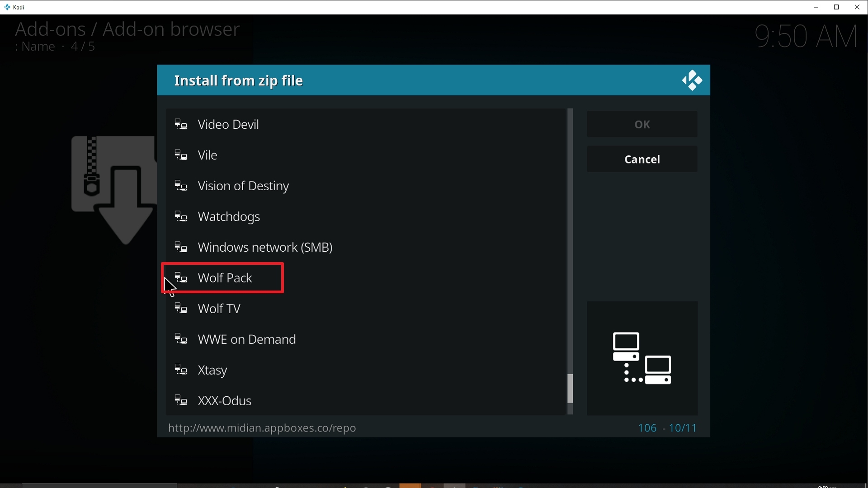The image size is (868, 488).
Task: Minimize the Kodi window
Action: pyautogui.click(x=816, y=7)
